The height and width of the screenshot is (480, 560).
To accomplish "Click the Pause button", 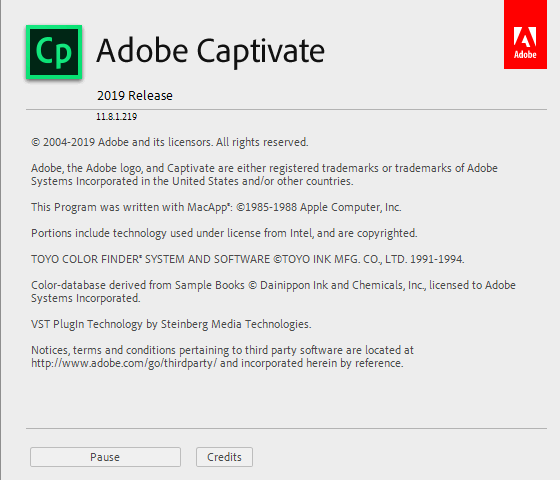I will point(105,457).
